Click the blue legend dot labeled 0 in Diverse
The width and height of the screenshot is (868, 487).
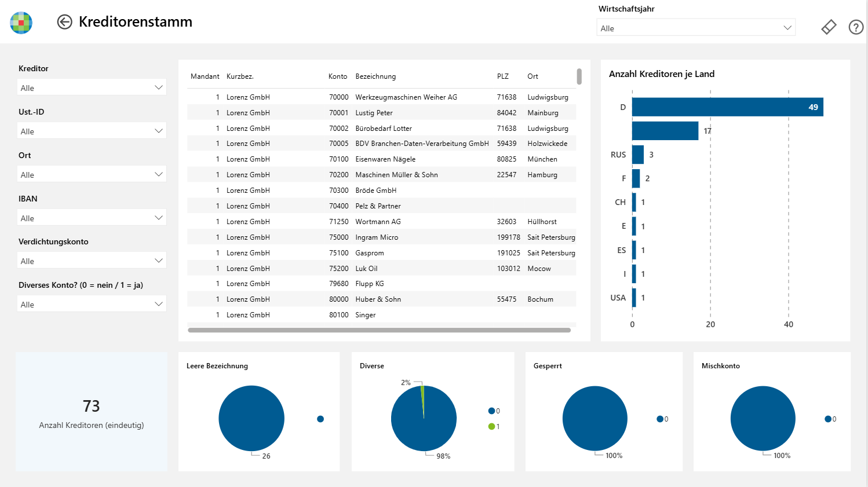(x=491, y=411)
